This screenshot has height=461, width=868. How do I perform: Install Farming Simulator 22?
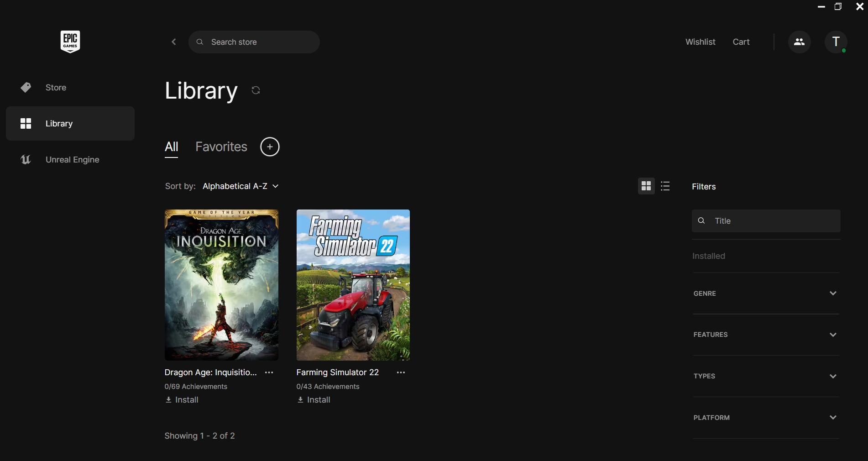314,400
